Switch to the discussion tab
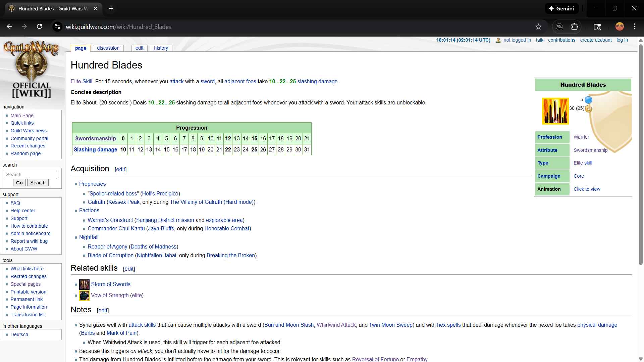 (x=108, y=48)
